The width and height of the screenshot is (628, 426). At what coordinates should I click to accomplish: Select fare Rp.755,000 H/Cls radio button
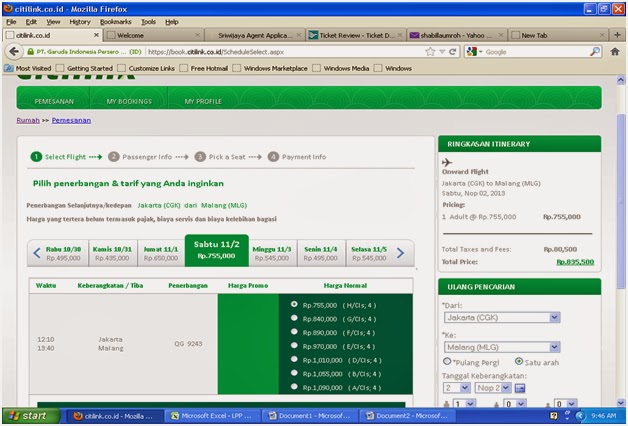click(294, 304)
